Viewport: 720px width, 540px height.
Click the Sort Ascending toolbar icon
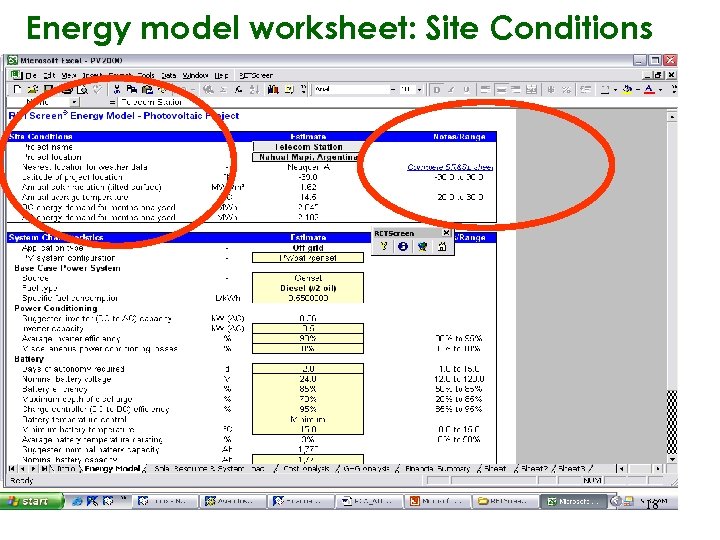254,90
